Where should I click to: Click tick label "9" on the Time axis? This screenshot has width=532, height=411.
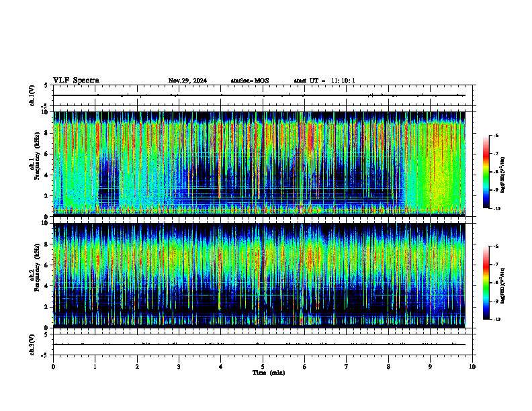430,367
